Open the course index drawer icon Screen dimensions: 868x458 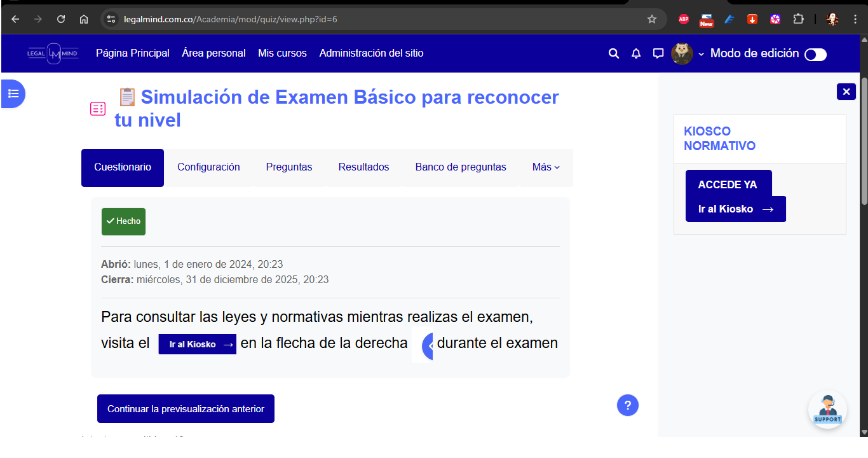13,94
